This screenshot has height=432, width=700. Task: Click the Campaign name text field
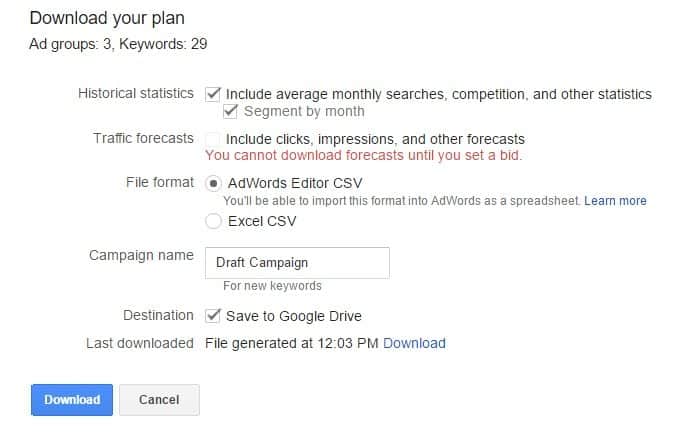[297, 263]
